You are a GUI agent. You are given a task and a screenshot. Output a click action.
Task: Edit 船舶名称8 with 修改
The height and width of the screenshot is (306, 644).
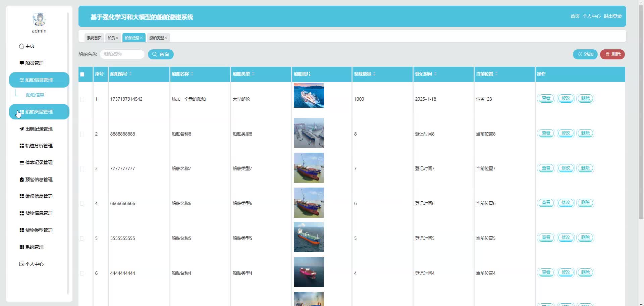pyautogui.click(x=566, y=133)
